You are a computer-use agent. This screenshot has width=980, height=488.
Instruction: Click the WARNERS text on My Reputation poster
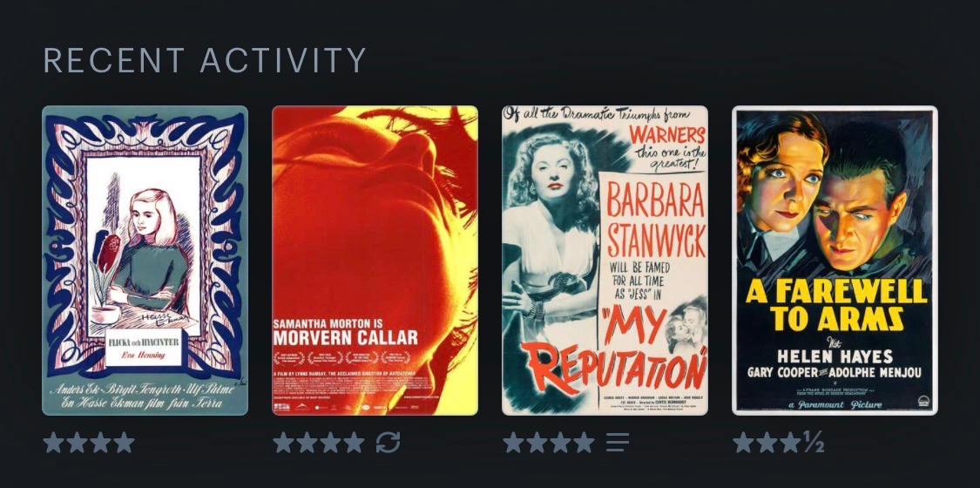[667, 134]
